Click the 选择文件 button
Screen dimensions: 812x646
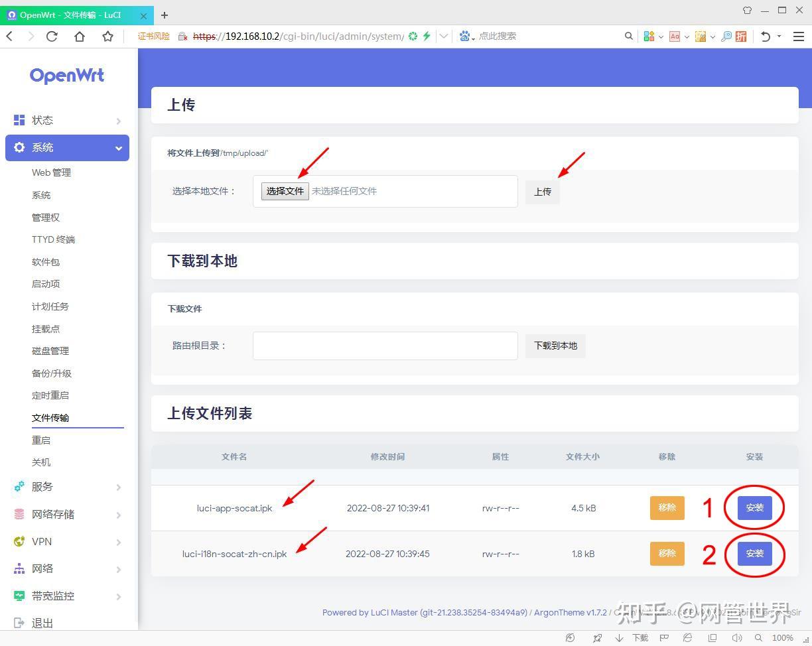285,191
